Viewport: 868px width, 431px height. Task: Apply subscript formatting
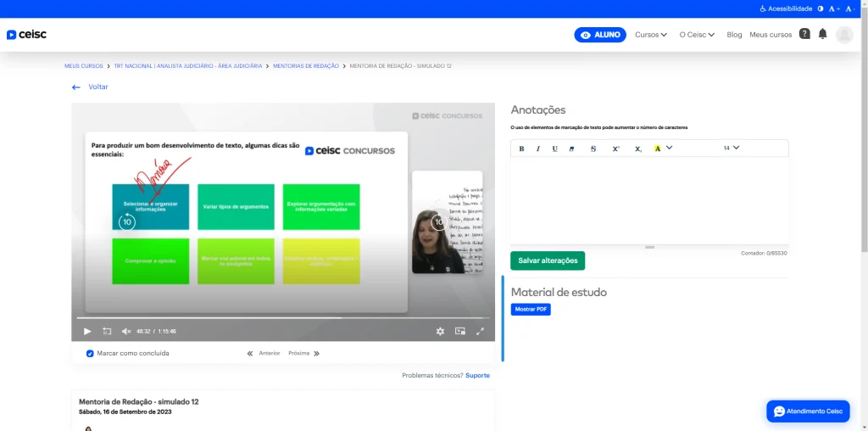coord(638,148)
